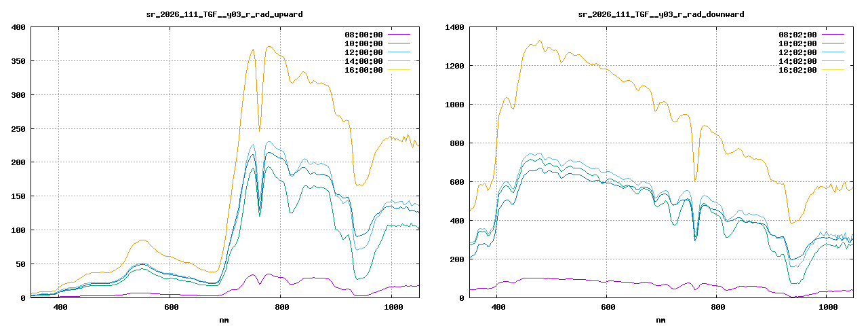The width and height of the screenshot is (868, 326).
Task: Click the orange line sample beside 16:02:00
Action: (x=833, y=70)
